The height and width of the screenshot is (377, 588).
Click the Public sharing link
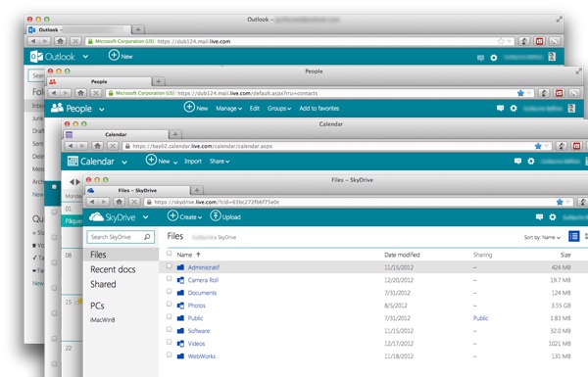(480, 318)
